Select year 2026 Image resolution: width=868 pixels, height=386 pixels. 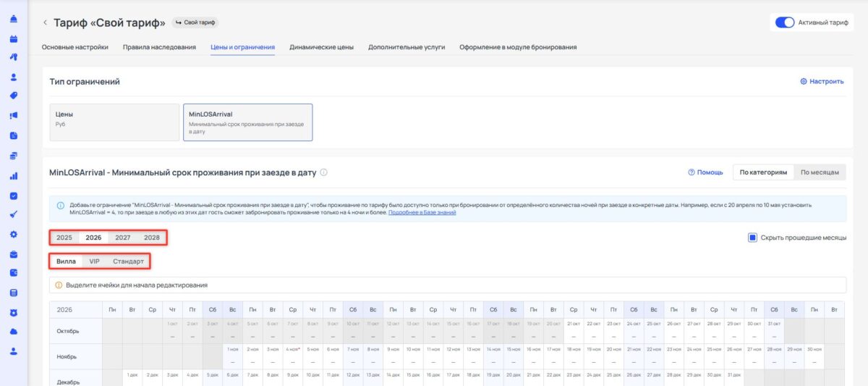93,238
